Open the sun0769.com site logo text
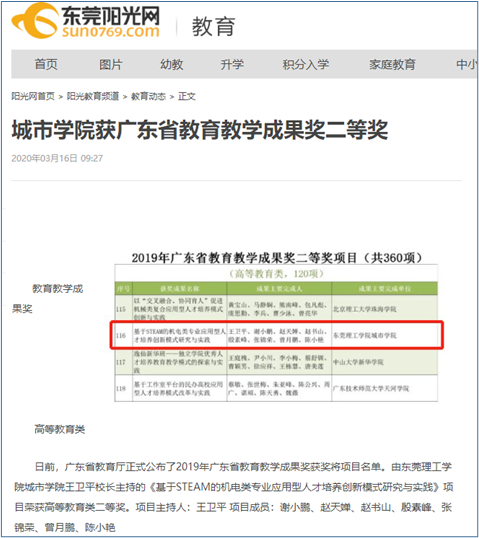The image size is (479, 538). click(x=111, y=32)
